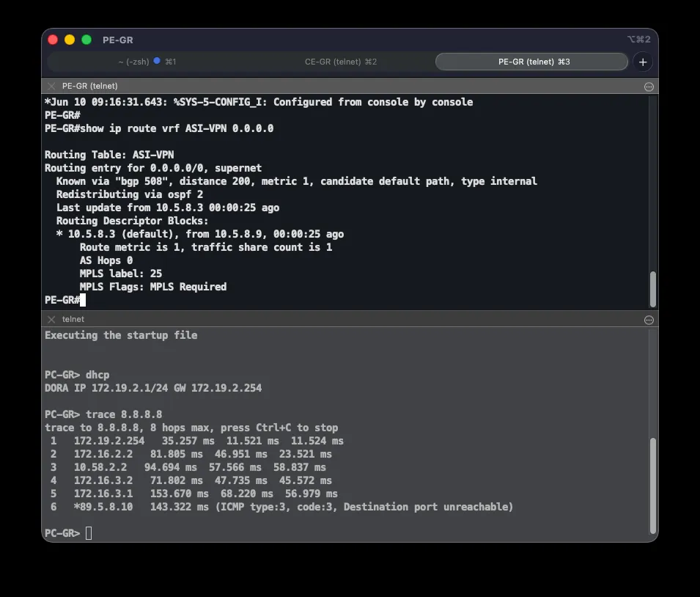This screenshot has height=597, width=700.
Task: Click trace hop 1 172.19.2.254
Action: click(197, 441)
